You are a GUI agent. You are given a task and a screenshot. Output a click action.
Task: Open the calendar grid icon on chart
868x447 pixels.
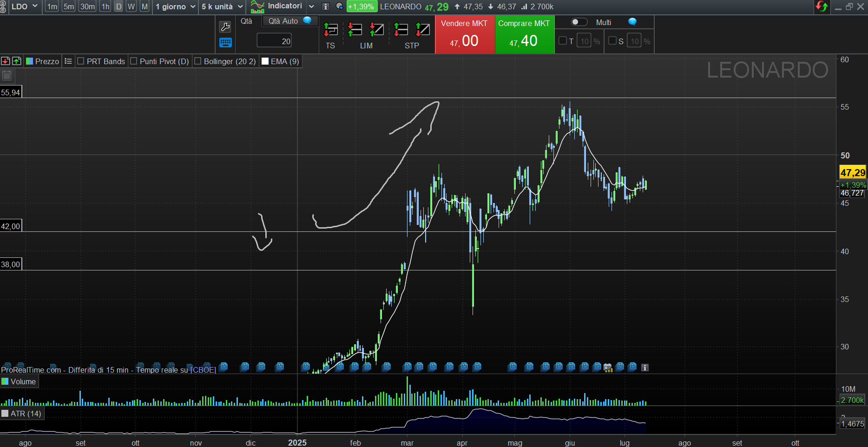point(7,76)
